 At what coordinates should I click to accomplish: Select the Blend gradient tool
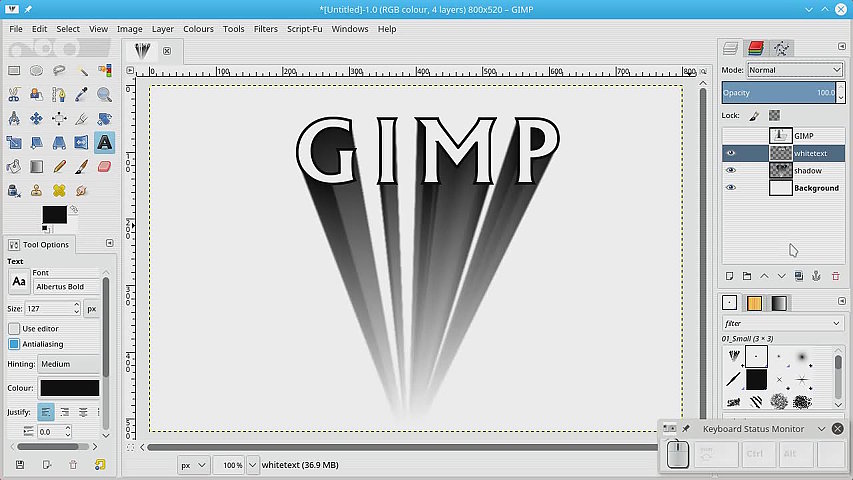(x=36, y=167)
